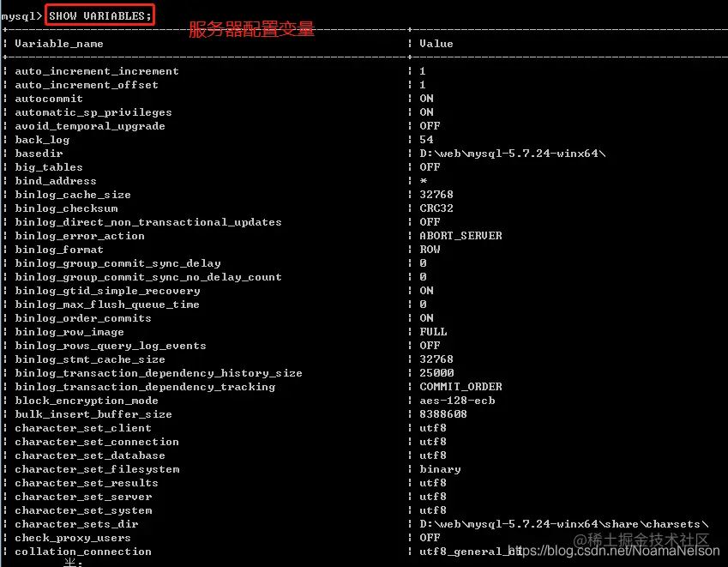Click the big_tables variable name

click(x=49, y=167)
